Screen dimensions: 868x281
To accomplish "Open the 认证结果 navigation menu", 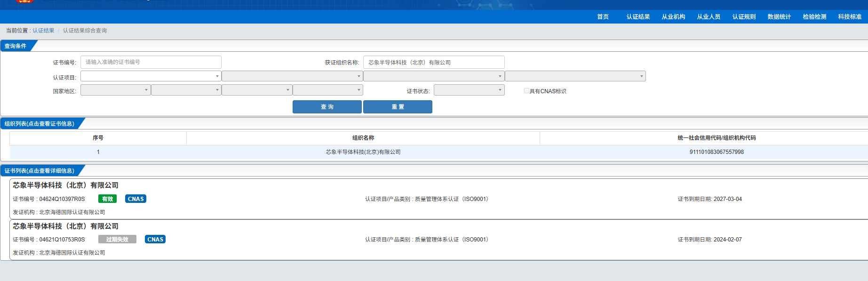I will tap(638, 17).
